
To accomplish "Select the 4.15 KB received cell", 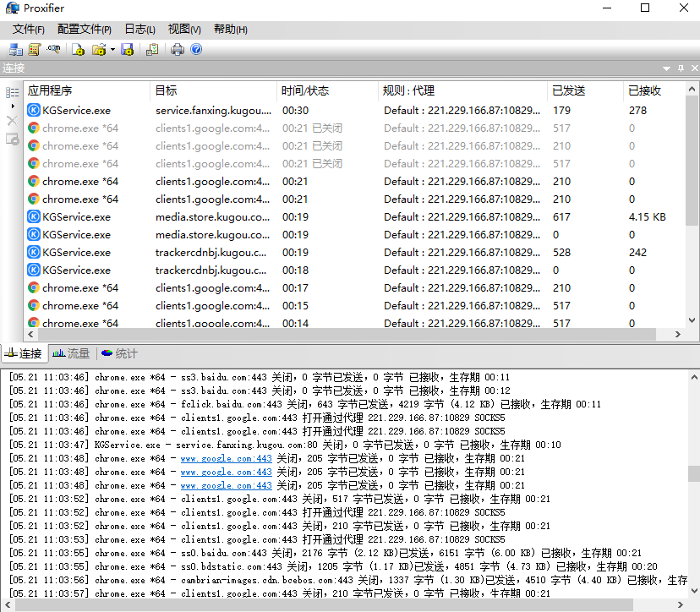I will 647,217.
